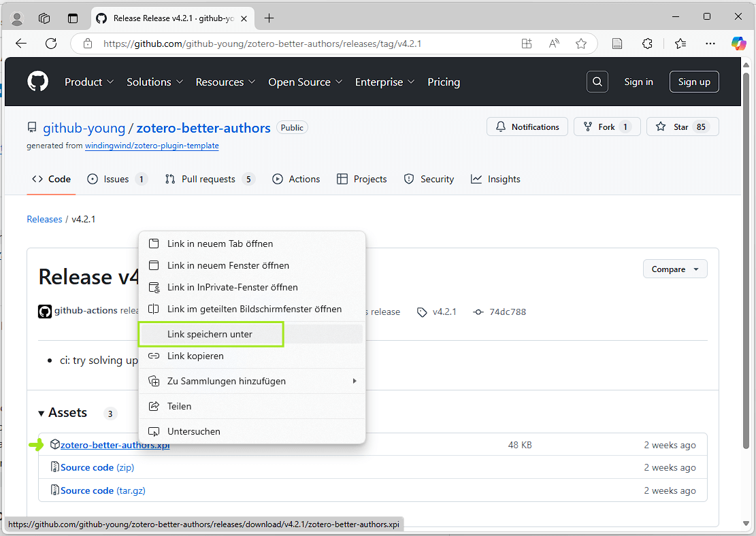Open the favorites hub icon
The width and height of the screenshot is (756, 536).
click(680, 43)
